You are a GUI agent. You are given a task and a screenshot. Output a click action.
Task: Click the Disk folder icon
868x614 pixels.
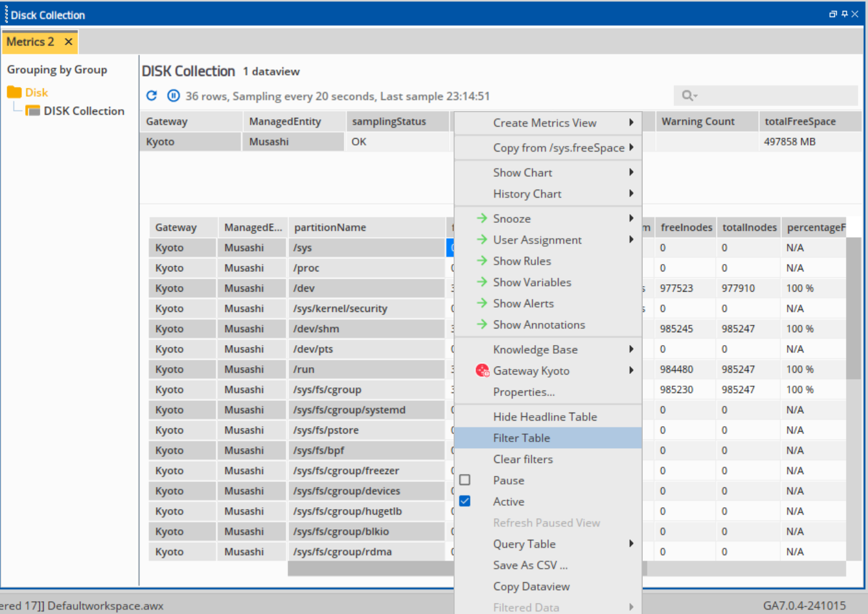[14, 93]
